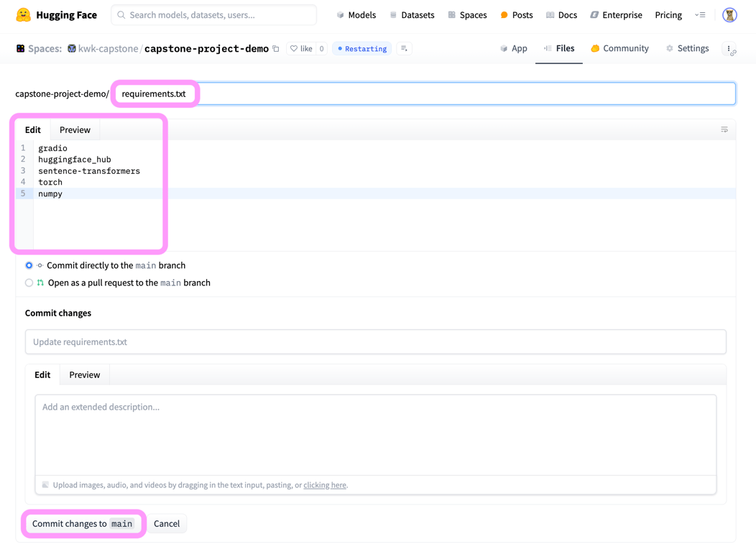Copy the space name using the copy icon
The image size is (756, 552).
click(276, 49)
